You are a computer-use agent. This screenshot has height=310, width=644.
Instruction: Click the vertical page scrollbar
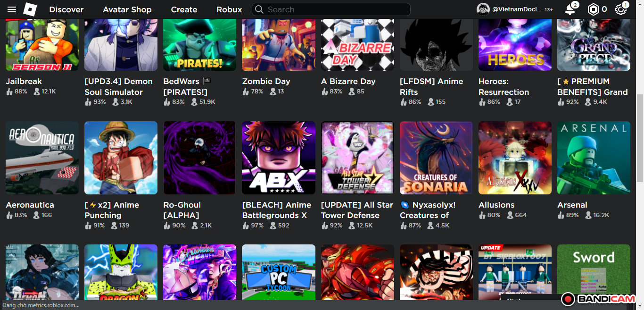pyautogui.click(x=640, y=137)
